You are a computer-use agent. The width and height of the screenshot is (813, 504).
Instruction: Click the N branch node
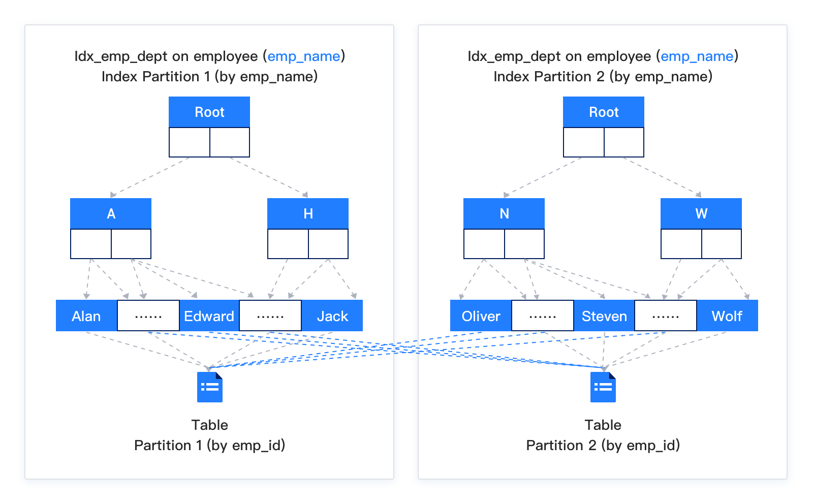(x=504, y=214)
